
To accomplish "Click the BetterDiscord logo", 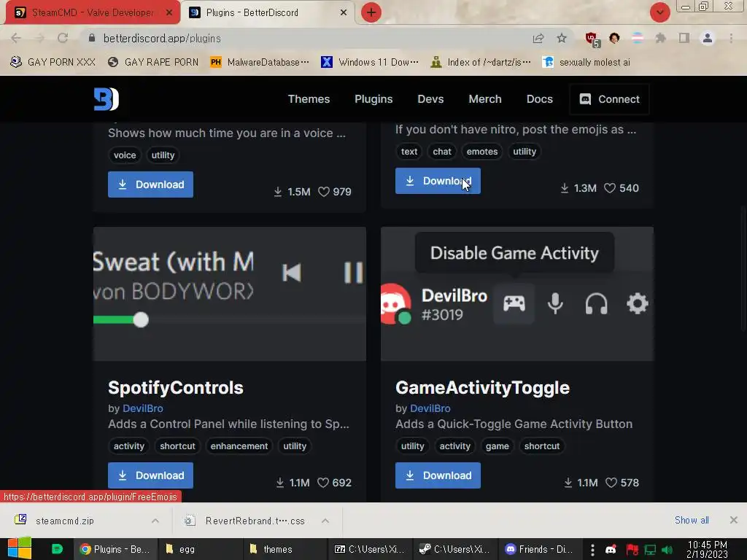I will pos(107,99).
